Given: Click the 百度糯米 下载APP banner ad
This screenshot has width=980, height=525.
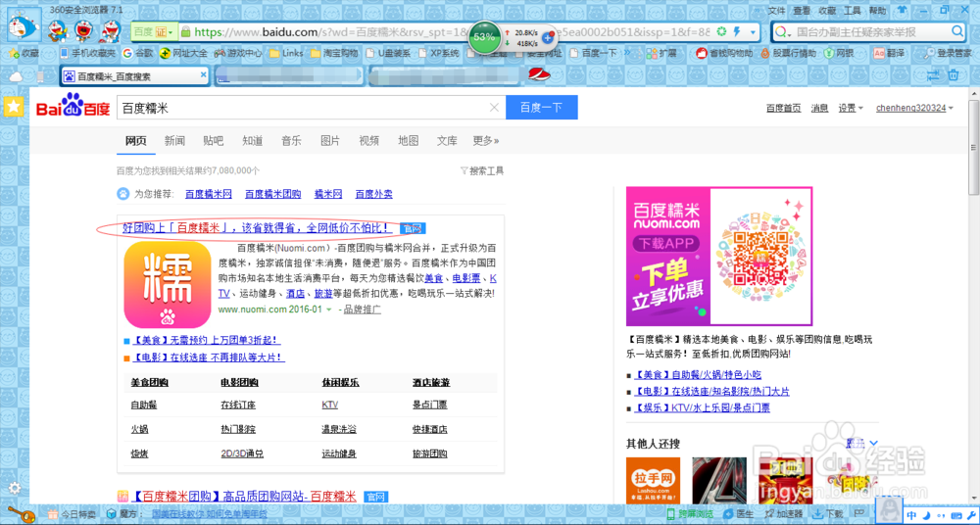Looking at the screenshot, I should coord(719,257).
